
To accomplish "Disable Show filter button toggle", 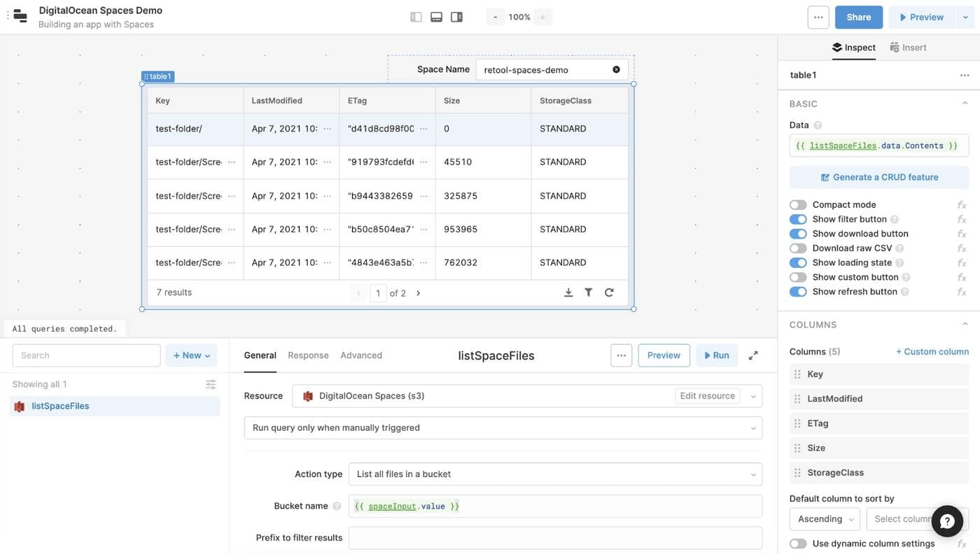I will 798,219.
